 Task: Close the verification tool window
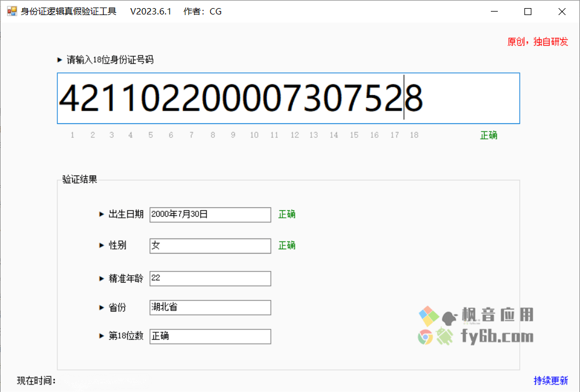click(562, 12)
